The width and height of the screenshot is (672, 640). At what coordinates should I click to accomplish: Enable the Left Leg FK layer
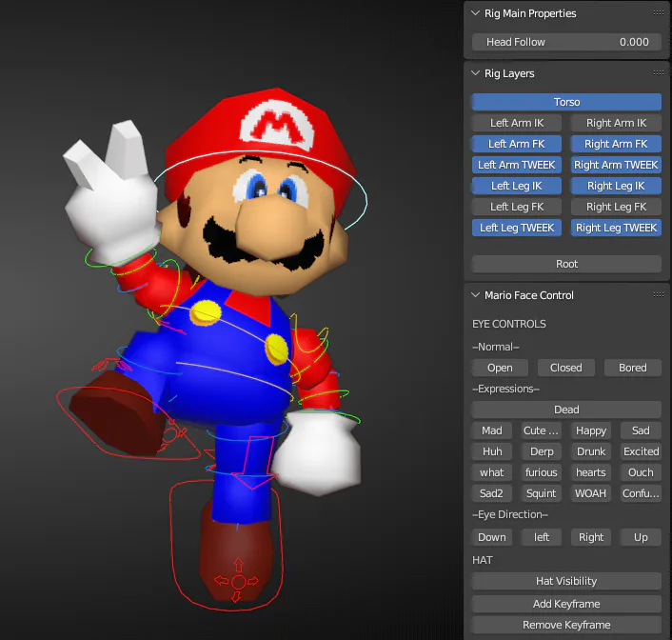tap(517, 208)
